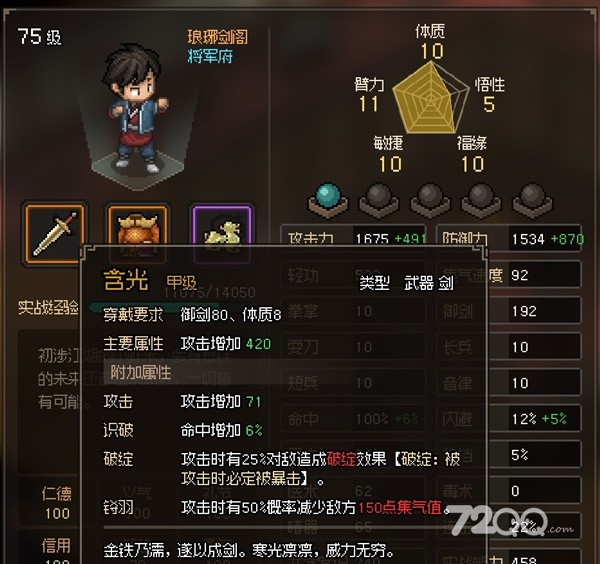Click the pentagon attribute radar chart
The image size is (600, 564).
[431, 99]
